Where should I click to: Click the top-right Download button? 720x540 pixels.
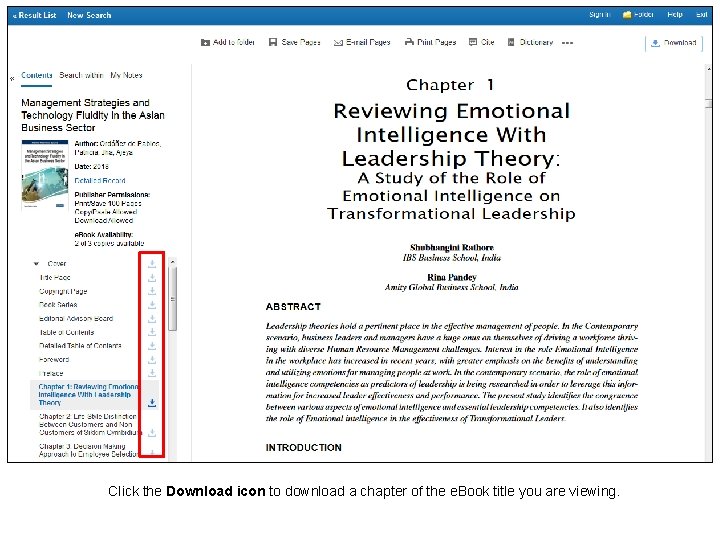(673, 43)
